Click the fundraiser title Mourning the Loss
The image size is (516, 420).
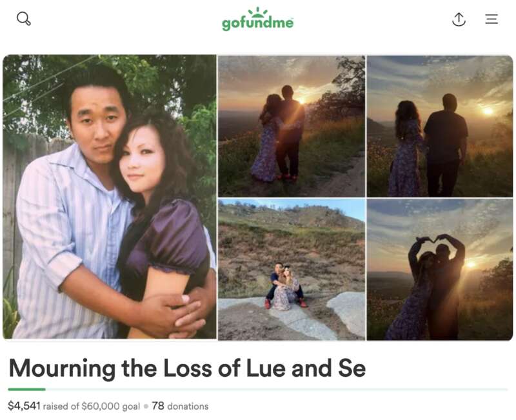point(187,368)
